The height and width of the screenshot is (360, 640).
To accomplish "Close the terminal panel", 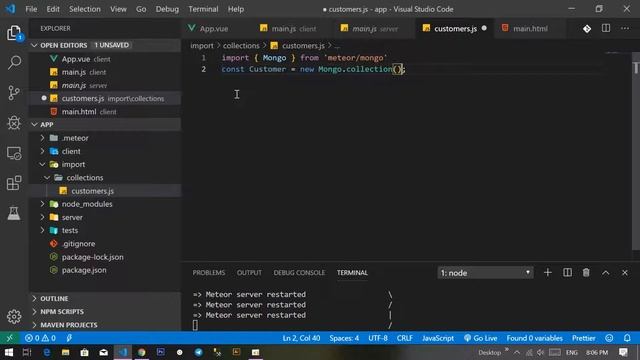I will [624, 273].
